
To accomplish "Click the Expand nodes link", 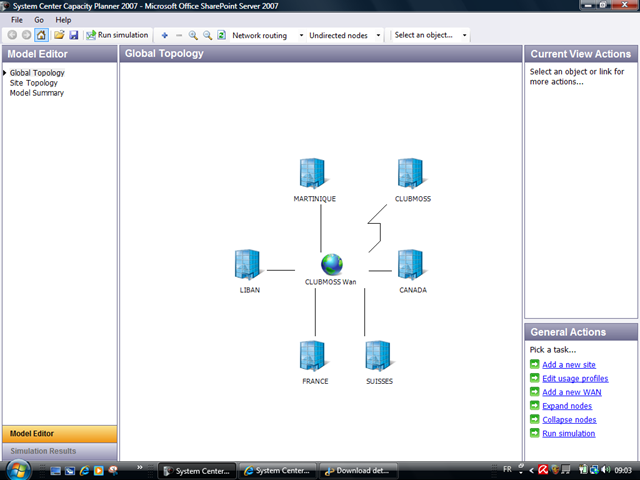I will [567, 406].
